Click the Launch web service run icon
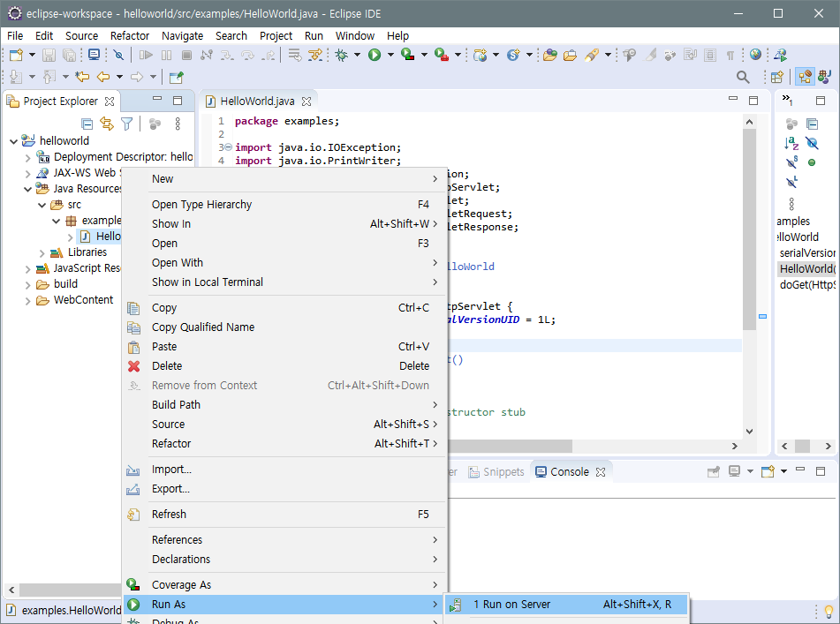 click(x=781, y=55)
